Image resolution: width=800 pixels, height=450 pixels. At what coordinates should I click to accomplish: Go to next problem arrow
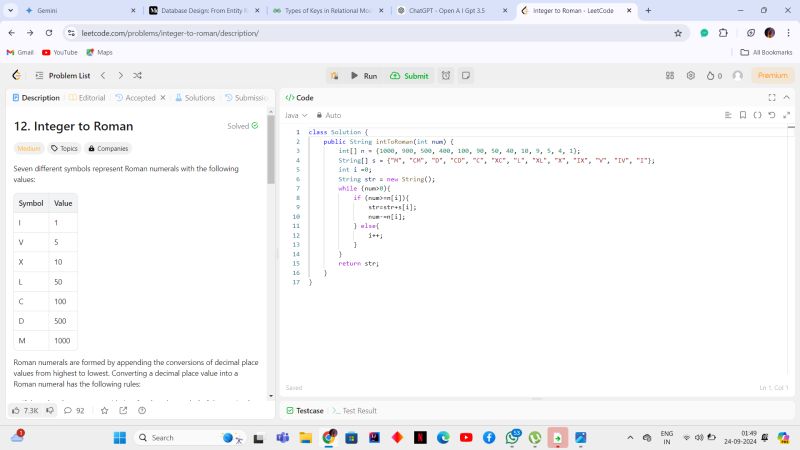coord(120,75)
